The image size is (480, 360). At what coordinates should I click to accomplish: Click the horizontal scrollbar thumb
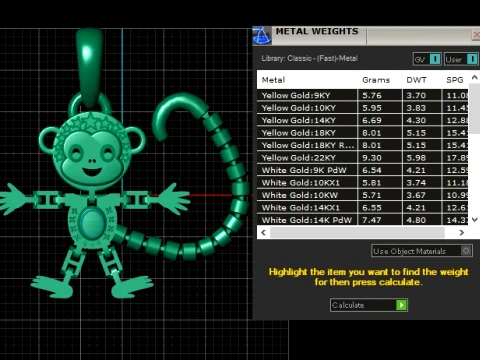[x=357, y=232]
